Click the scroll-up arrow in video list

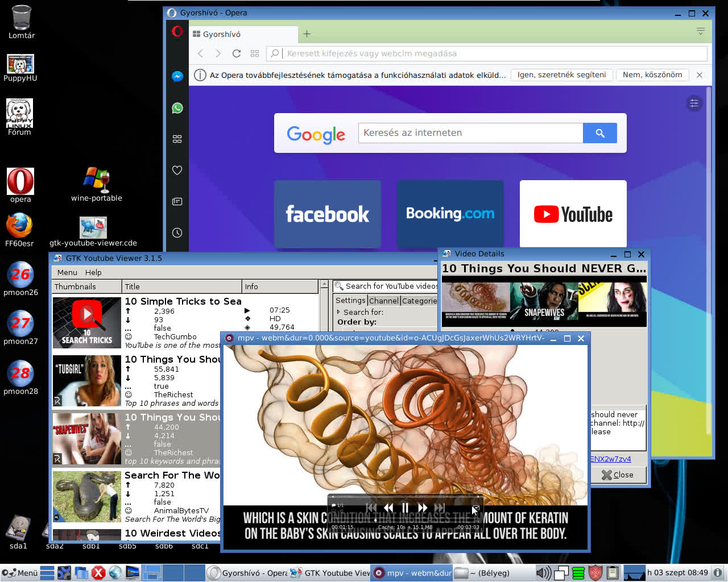pyautogui.click(x=324, y=284)
